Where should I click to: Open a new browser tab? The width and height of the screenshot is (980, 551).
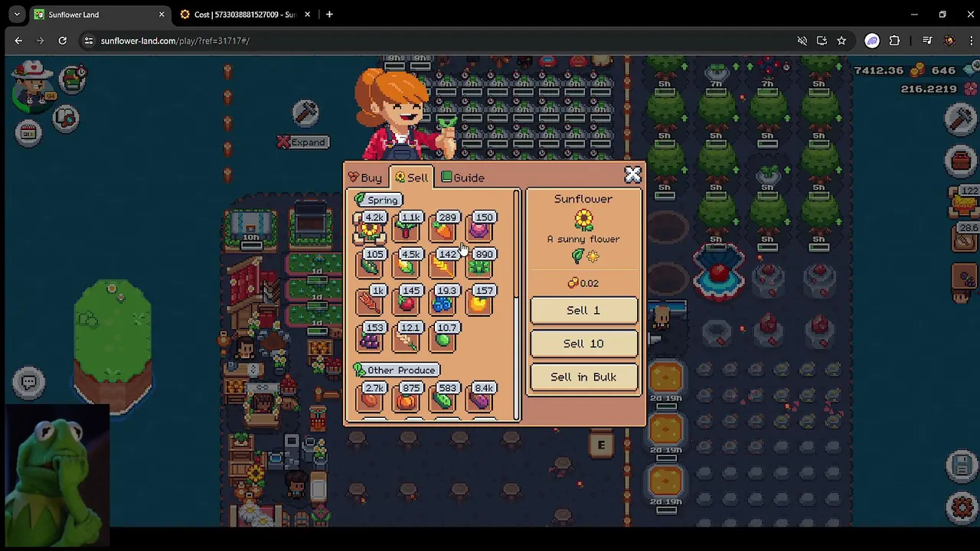click(329, 15)
